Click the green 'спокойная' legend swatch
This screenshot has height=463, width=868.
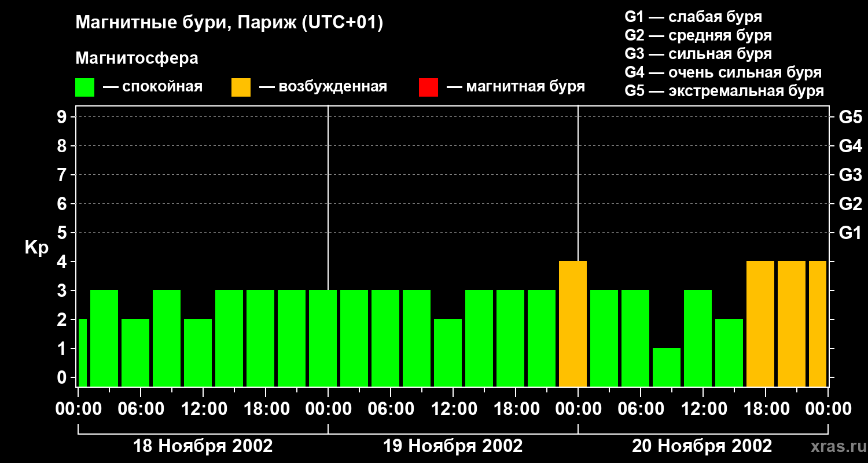click(x=84, y=87)
